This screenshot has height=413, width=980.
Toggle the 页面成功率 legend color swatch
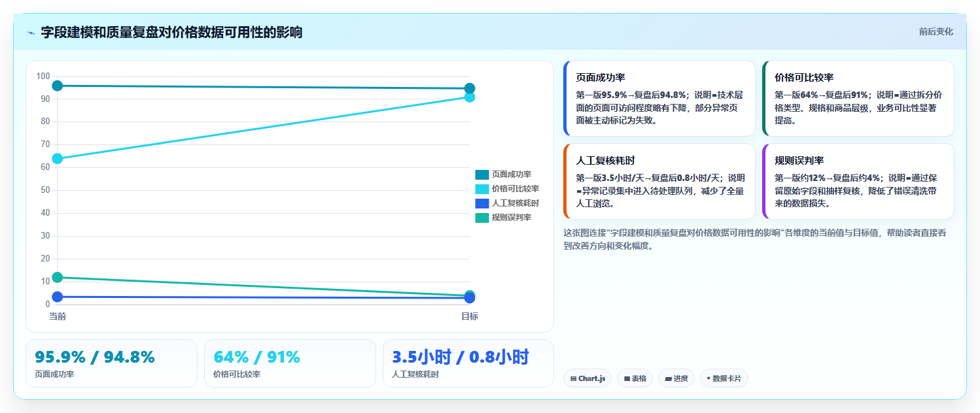pos(481,174)
